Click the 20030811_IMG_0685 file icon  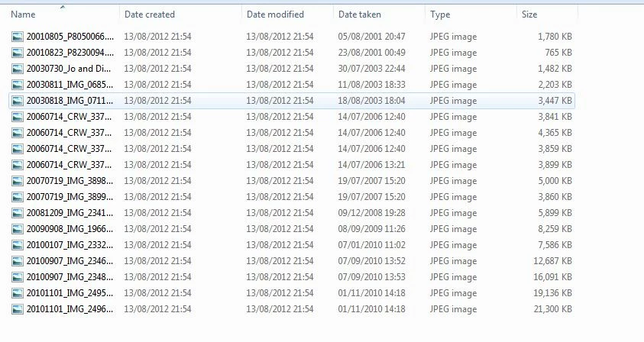point(18,85)
